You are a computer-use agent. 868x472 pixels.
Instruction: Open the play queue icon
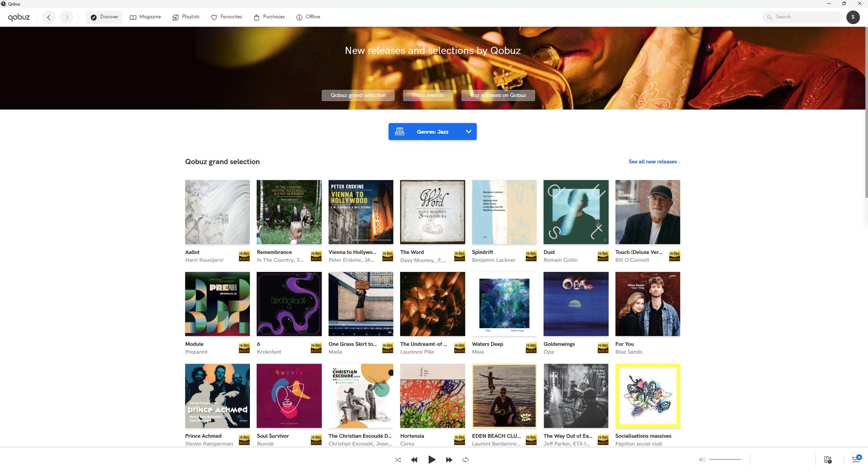pos(856,459)
